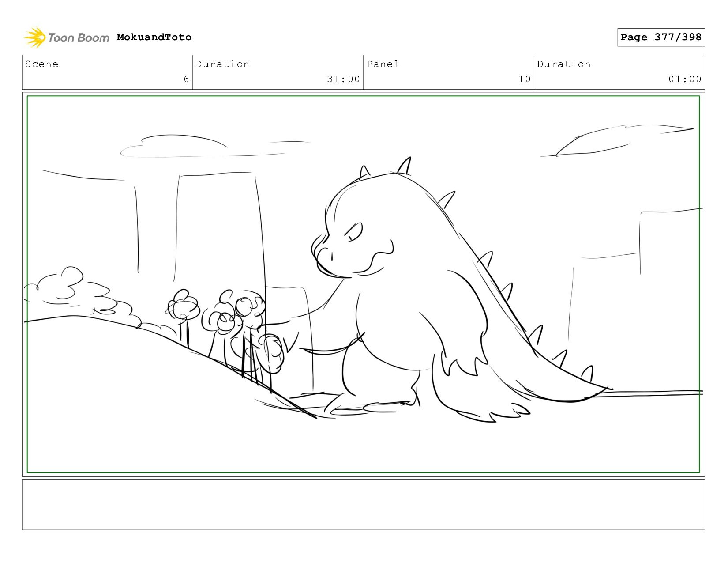Click panel duration value 01:00

point(685,79)
